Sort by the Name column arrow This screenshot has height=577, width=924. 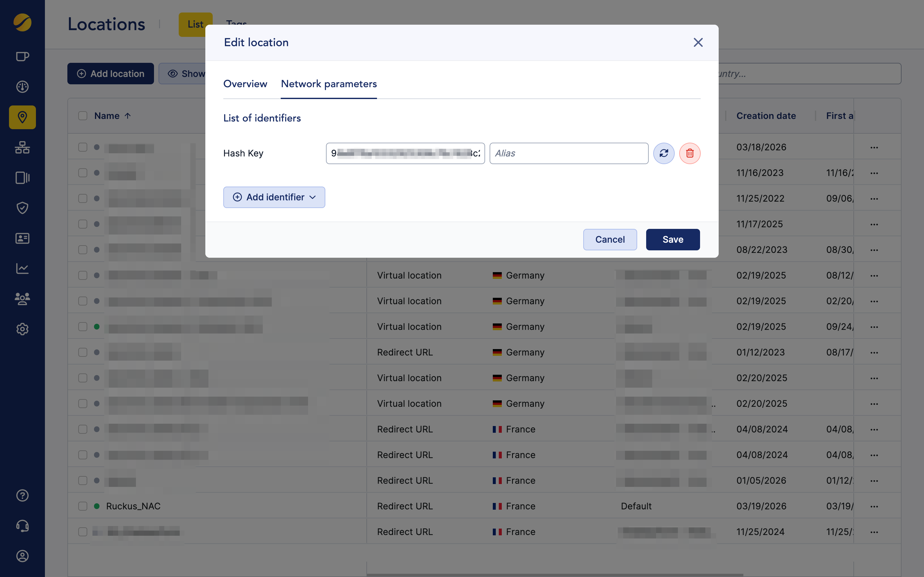coord(128,116)
